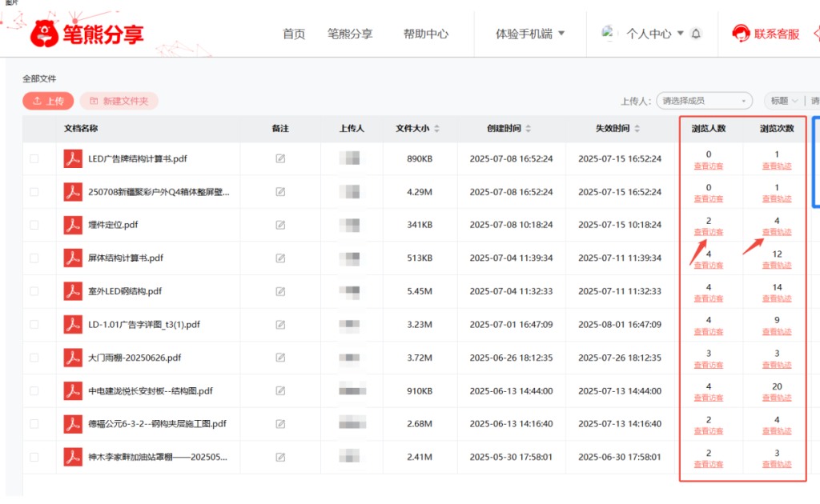Open 帮助中心 navigation item
820x504 pixels.
[425, 34]
